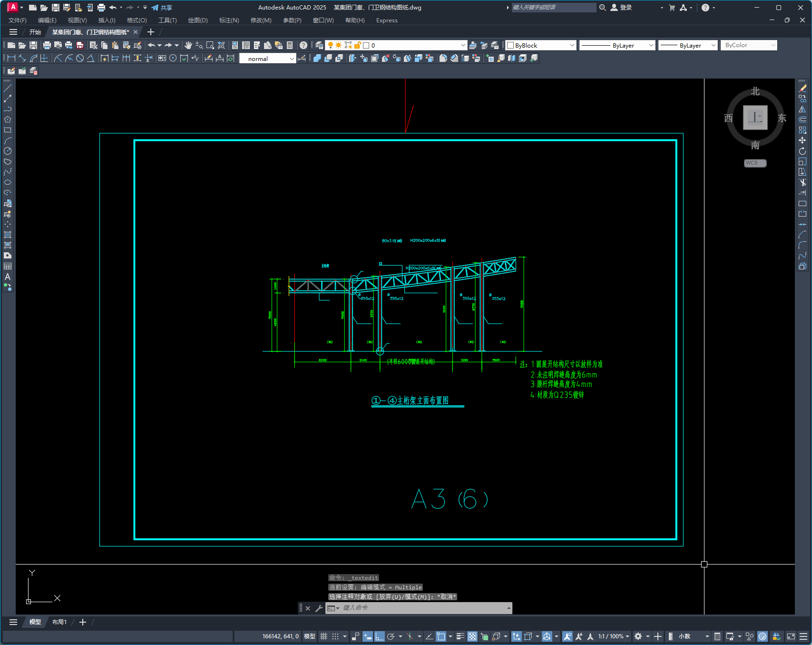812x645 pixels.
Task: Click the Center Mark dimension icon
Action: pyautogui.click(x=173, y=58)
